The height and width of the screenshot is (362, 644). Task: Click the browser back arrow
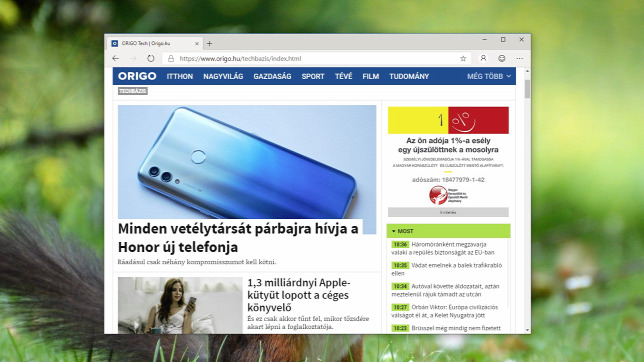115,58
